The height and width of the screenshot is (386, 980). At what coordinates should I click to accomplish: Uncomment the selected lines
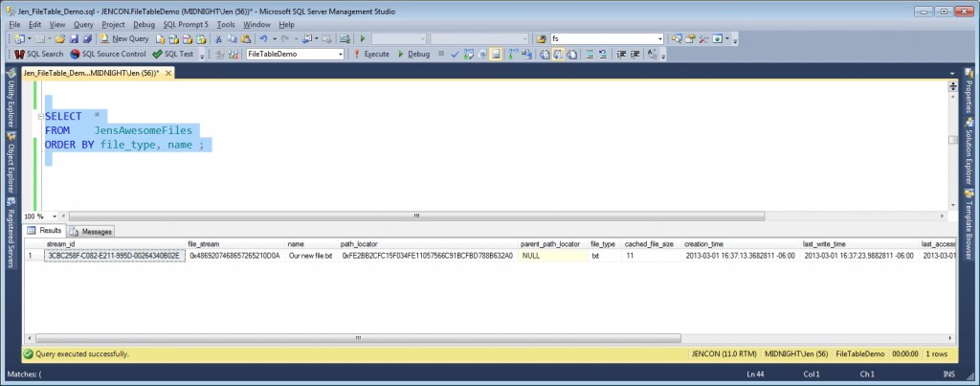click(603, 55)
